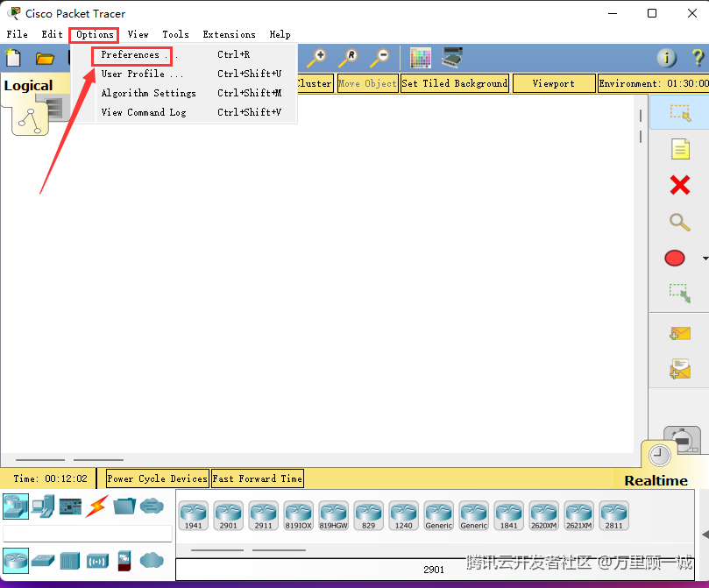Choose the Select tool icon

(x=680, y=112)
